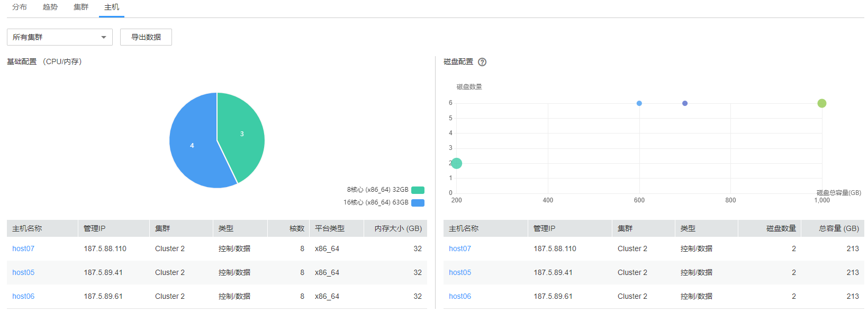The height and width of the screenshot is (311, 868).
Task: Click the purple scatter point near 700GB
Action: point(685,103)
